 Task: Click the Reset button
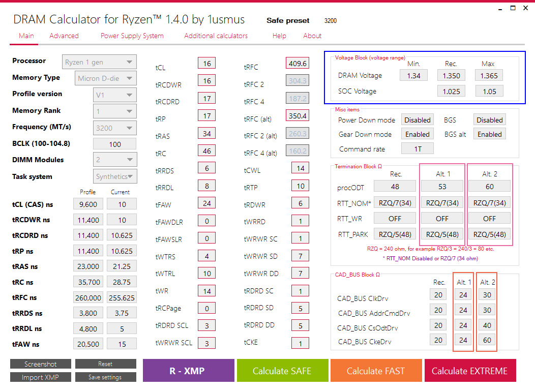click(x=105, y=364)
